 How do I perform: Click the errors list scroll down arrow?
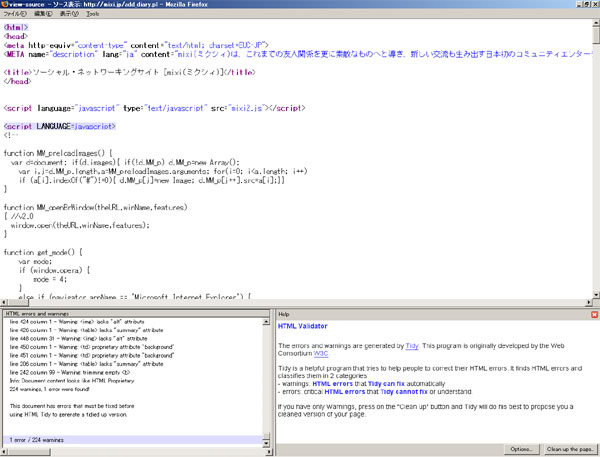[266, 443]
